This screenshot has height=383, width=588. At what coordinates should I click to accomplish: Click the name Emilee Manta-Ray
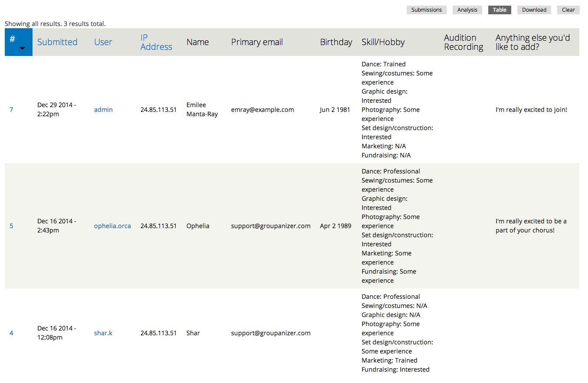pyautogui.click(x=202, y=110)
